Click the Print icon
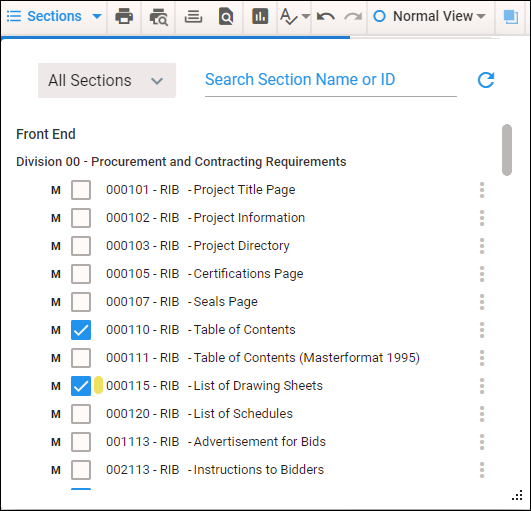Viewport: 531px width, 511px height. click(x=124, y=16)
